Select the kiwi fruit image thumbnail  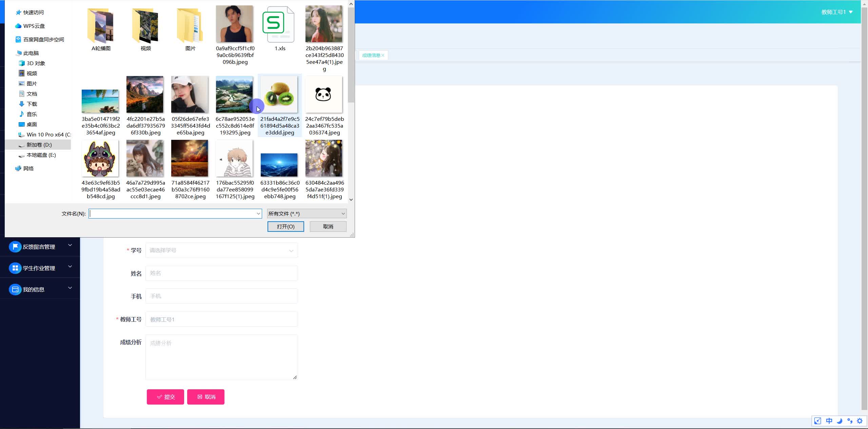point(279,95)
